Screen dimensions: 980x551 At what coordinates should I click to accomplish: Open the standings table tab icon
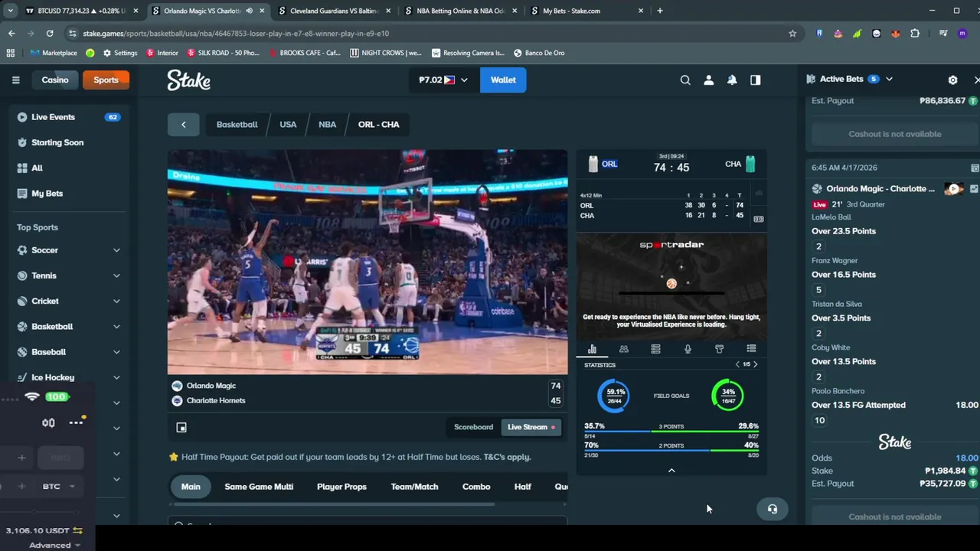655,349
